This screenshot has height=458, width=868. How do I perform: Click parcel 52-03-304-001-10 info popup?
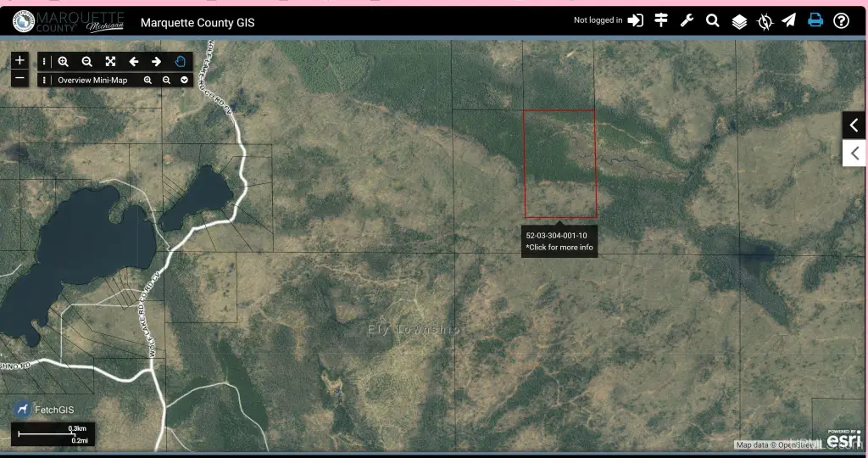559,242
